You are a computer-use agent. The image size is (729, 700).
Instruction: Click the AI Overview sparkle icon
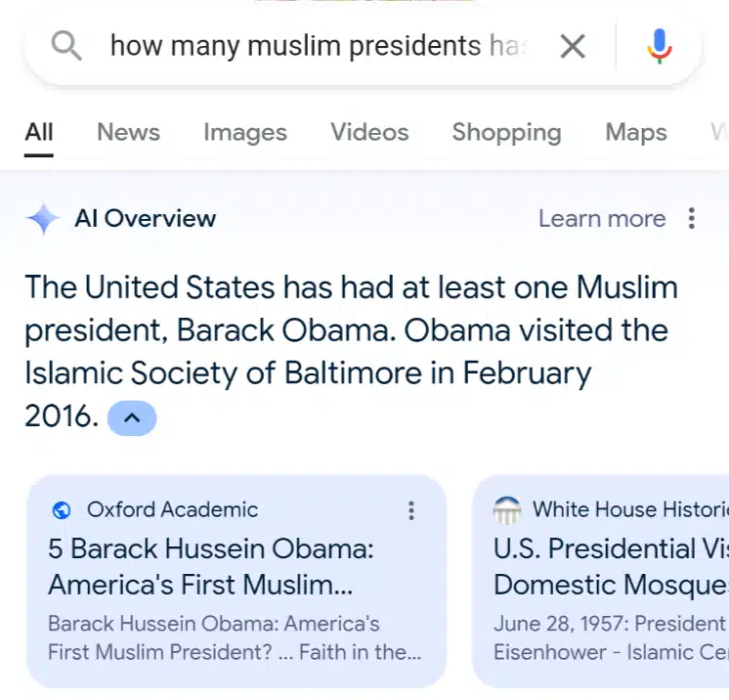[44, 219]
